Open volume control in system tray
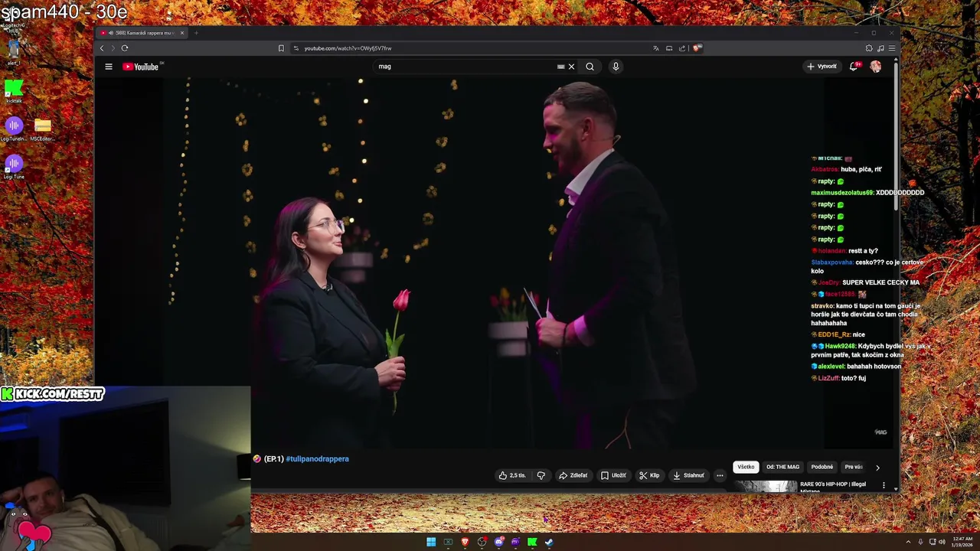 tap(942, 542)
